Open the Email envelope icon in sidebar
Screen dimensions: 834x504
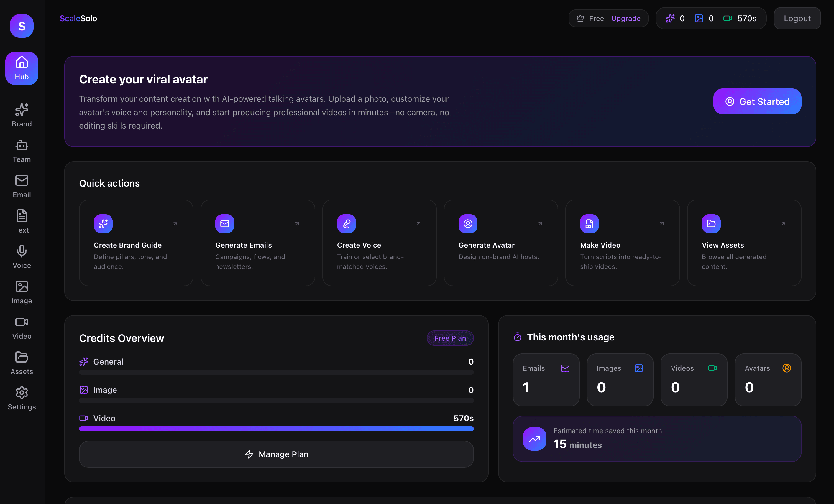[x=21, y=181]
